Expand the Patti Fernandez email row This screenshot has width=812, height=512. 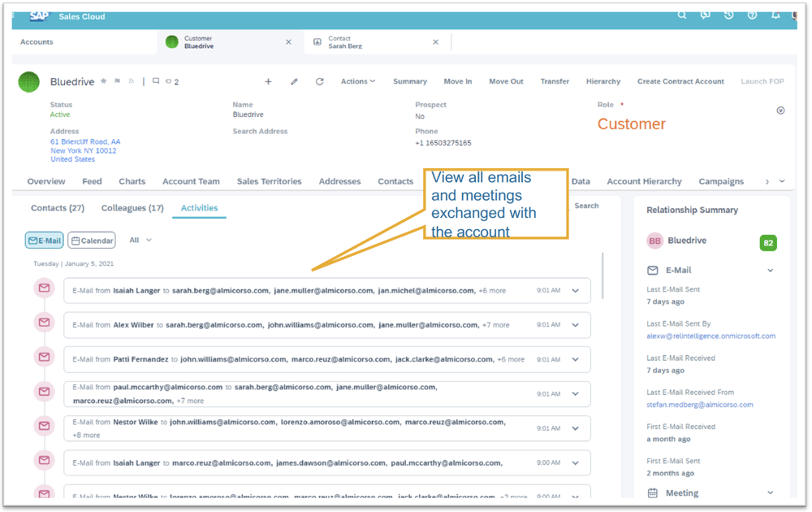[576, 360]
